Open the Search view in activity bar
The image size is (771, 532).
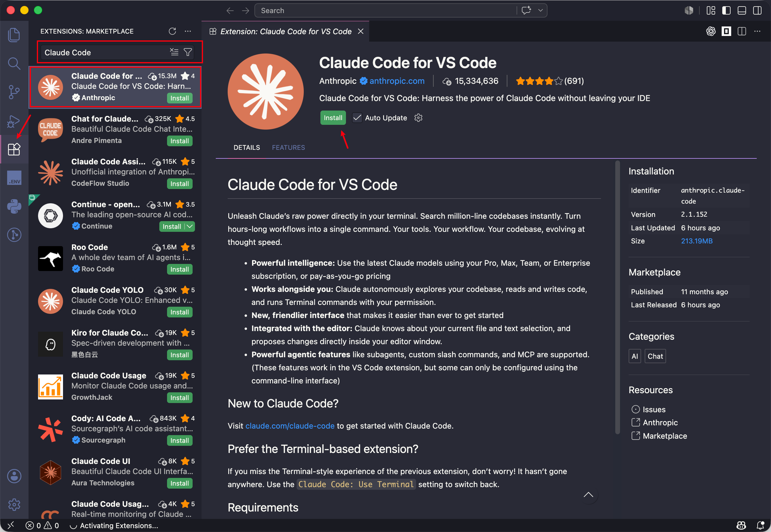pyautogui.click(x=14, y=63)
